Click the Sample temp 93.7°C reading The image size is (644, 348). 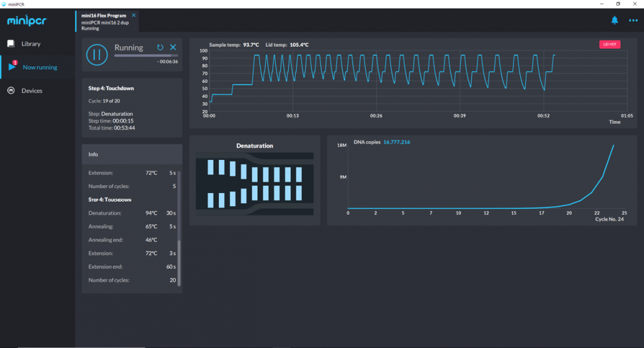click(x=234, y=45)
